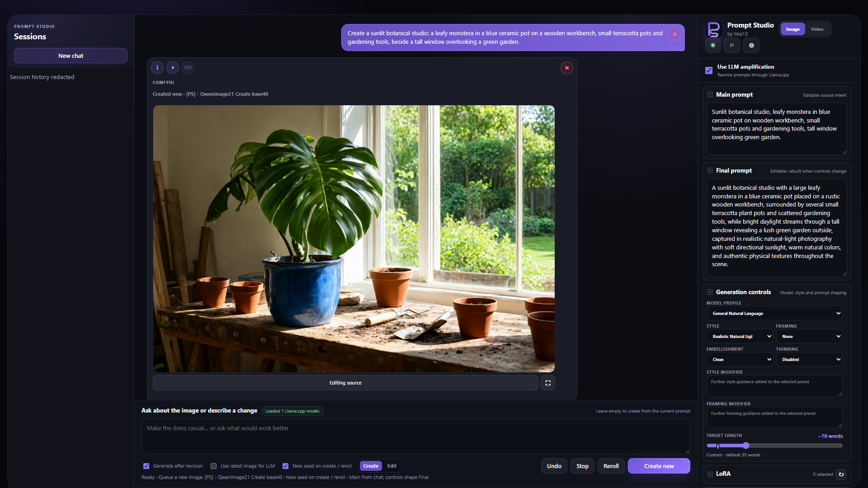This screenshot has width=868, height=488.
Task: Toggle Use LLM amplification checkbox
Action: point(709,70)
